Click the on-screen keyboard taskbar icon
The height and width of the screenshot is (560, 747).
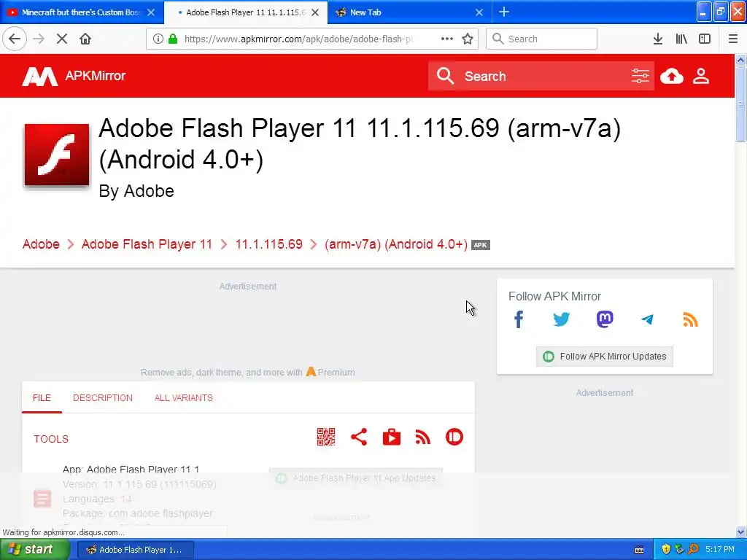pyautogui.click(x=639, y=550)
